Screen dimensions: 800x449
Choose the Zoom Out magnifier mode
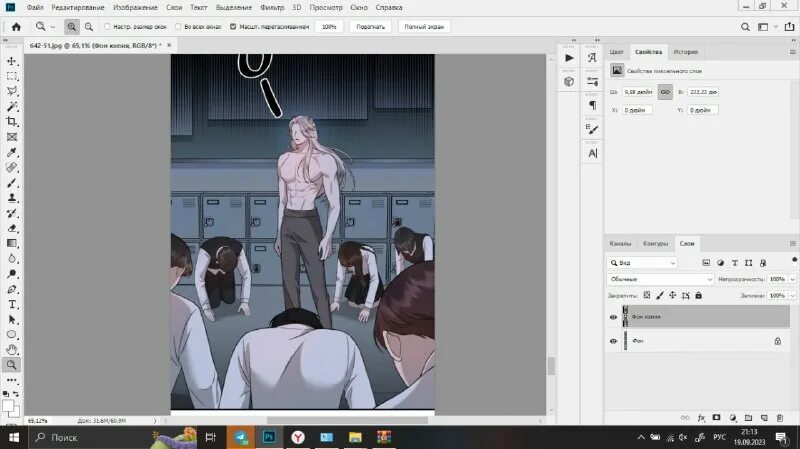89,27
